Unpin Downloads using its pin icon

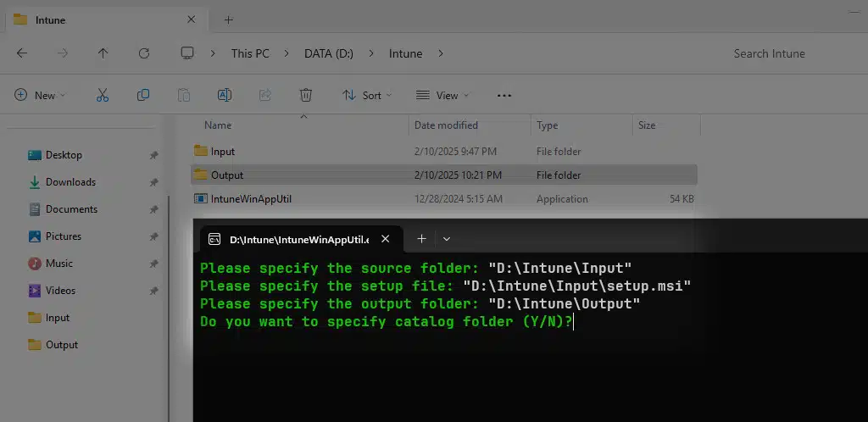[154, 182]
